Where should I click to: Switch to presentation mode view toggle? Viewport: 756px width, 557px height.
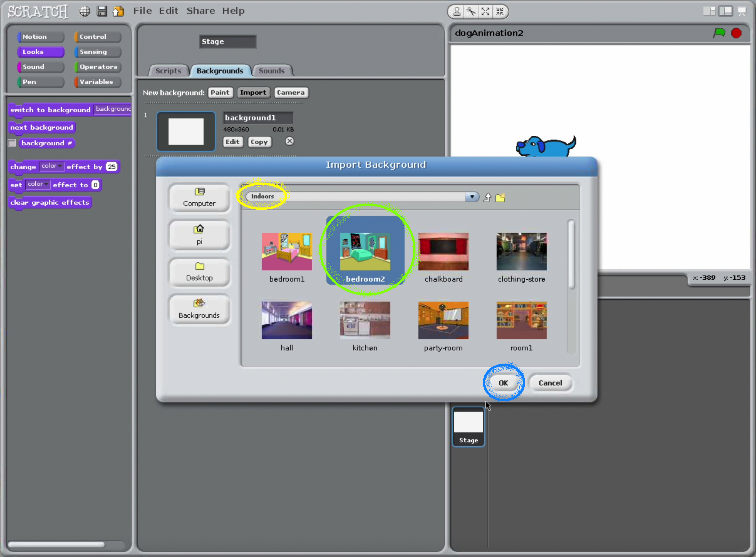click(742, 12)
